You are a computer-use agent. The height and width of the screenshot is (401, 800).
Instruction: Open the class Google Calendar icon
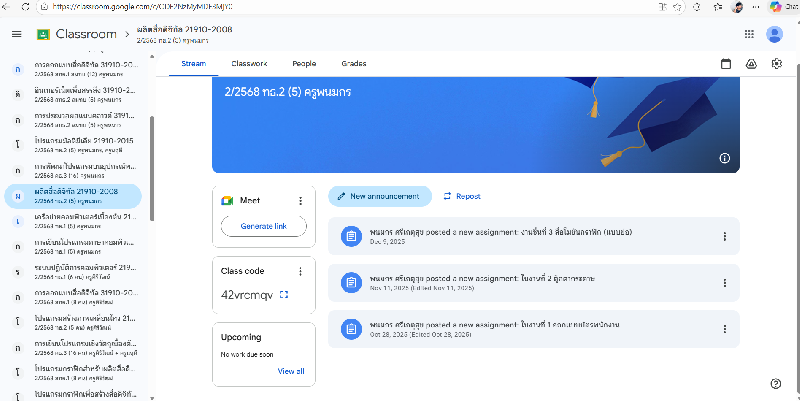coord(726,64)
